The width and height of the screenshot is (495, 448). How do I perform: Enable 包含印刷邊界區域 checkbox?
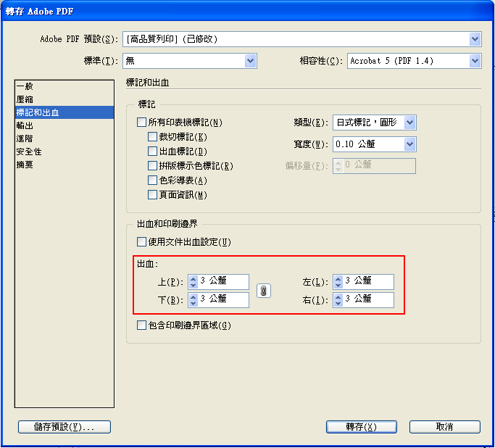click(141, 325)
